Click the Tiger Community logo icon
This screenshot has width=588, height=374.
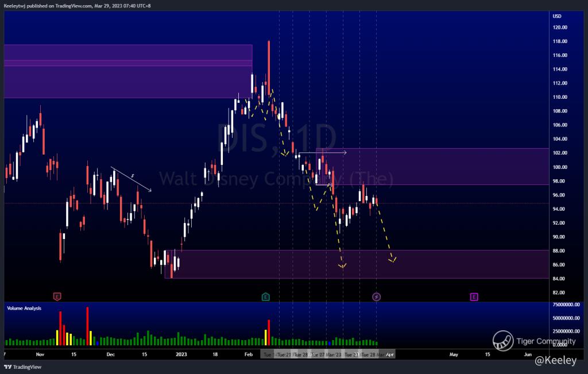point(503,341)
